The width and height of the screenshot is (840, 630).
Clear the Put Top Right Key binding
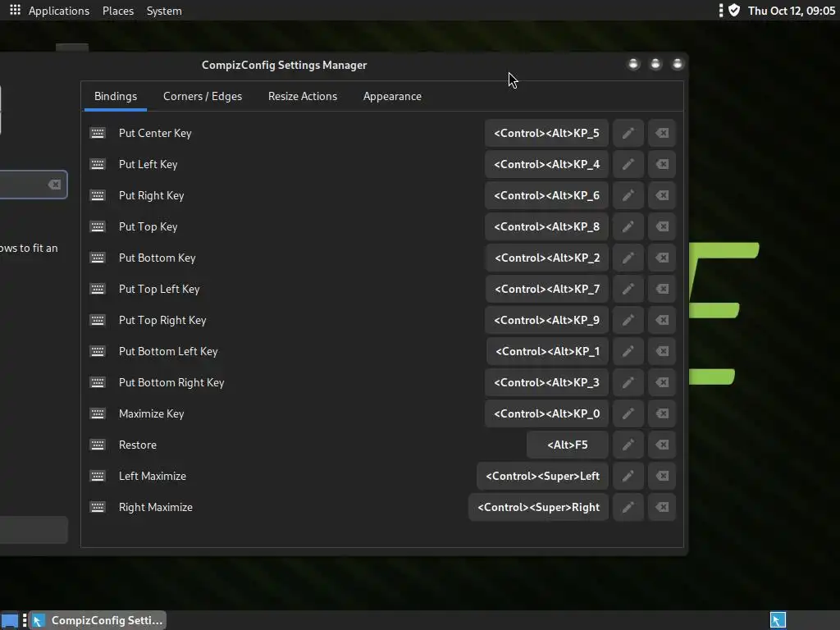tap(662, 320)
